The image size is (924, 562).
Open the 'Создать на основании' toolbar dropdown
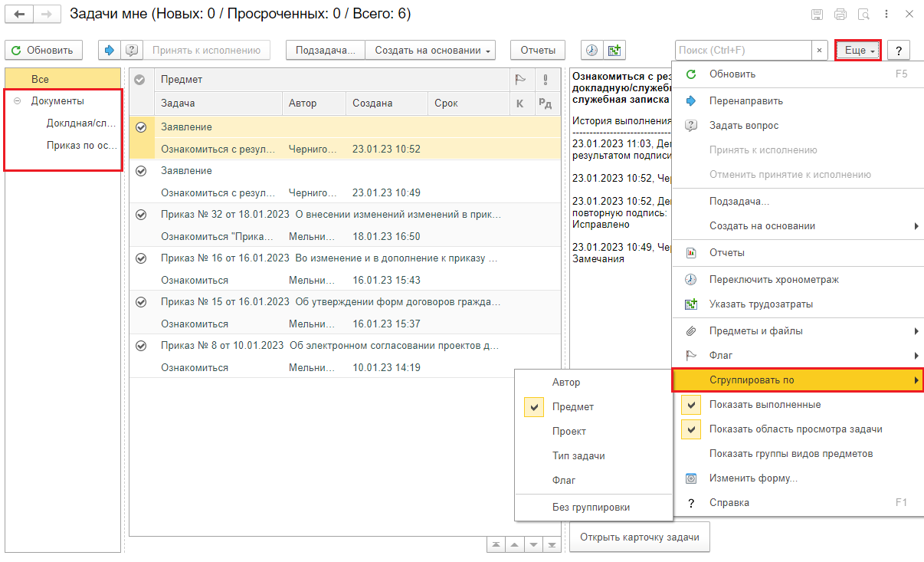click(x=432, y=50)
